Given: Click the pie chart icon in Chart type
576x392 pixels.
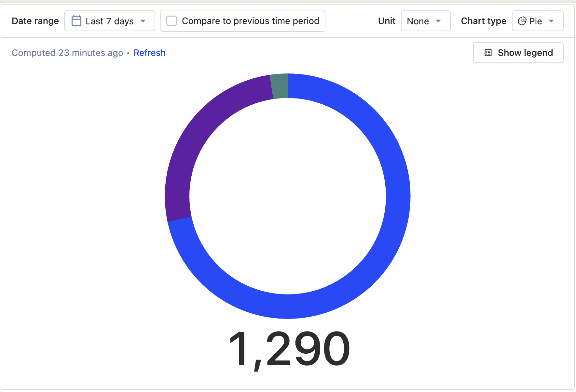Looking at the screenshot, I should pos(522,21).
